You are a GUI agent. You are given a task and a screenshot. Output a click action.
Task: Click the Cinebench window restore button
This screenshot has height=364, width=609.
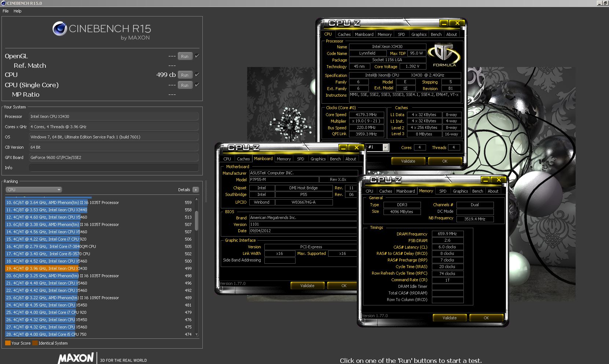pos(605,3)
